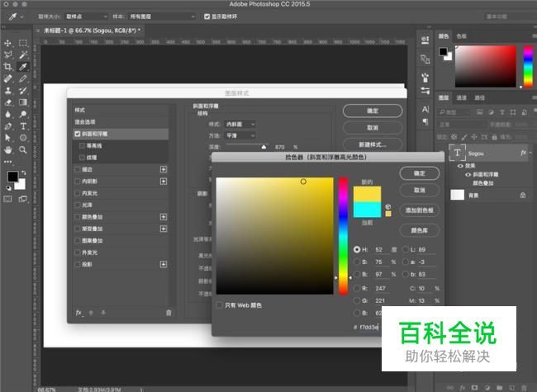The width and height of the screenshot is (537, 392).
Task: Select the H hue radio button
Action: pos(357,249)
